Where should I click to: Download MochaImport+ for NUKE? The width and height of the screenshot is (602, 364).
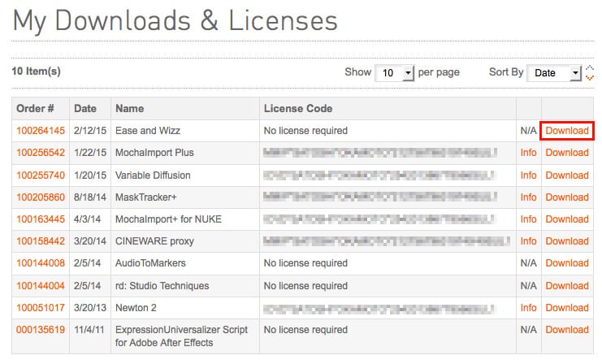click(x=567, y=219)
